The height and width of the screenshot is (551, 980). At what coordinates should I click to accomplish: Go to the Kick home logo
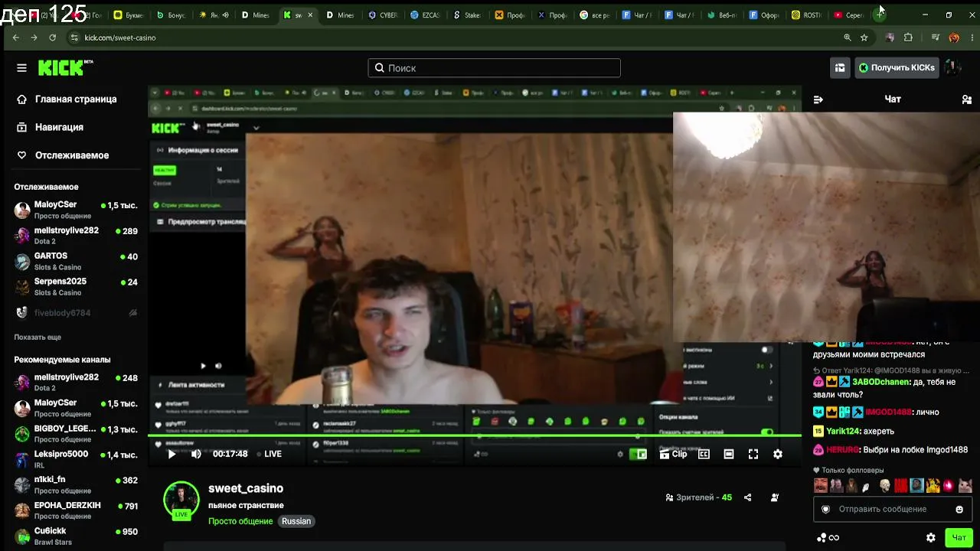[65, 67]
